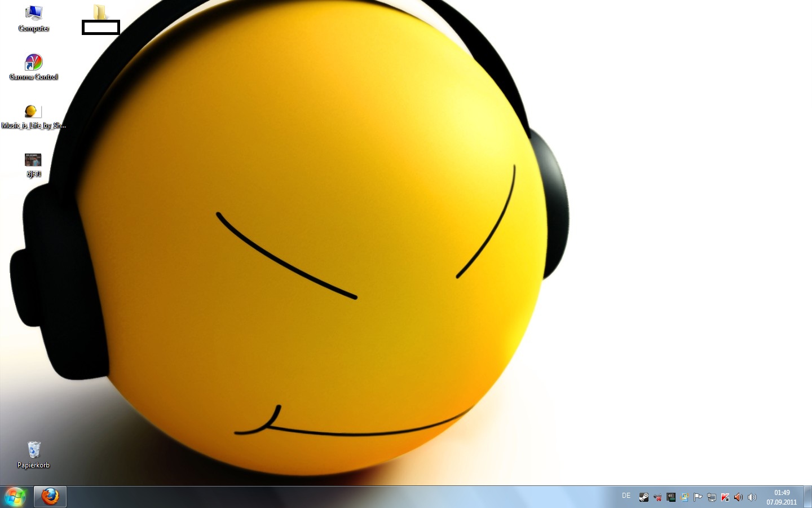
Task: Open the network connection tray icon
Action: 712,497
